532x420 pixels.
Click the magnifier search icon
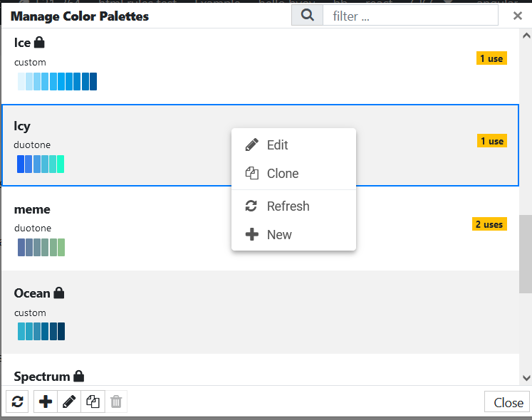(308, 15)
